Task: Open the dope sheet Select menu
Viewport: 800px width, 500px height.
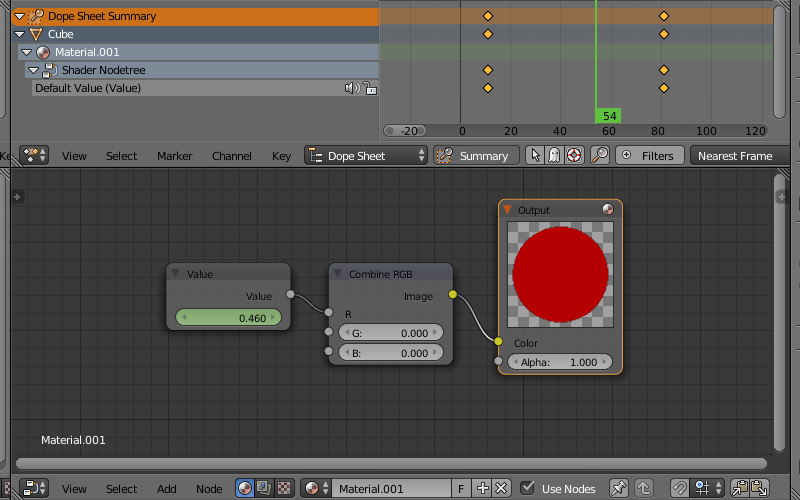Action: coord(121,156)
